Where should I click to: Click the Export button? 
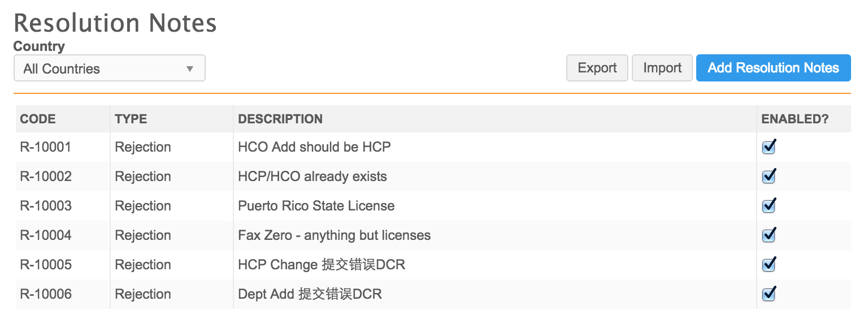[x=597, y=68]
